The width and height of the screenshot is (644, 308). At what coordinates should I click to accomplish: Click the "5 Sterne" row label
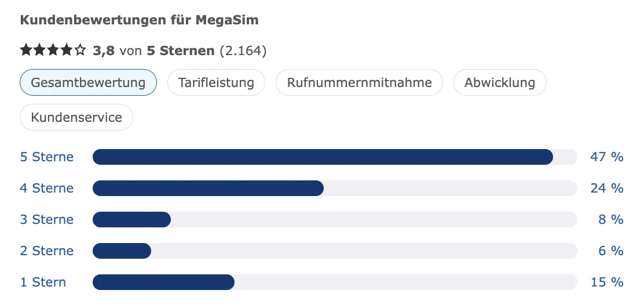[47, 157]
